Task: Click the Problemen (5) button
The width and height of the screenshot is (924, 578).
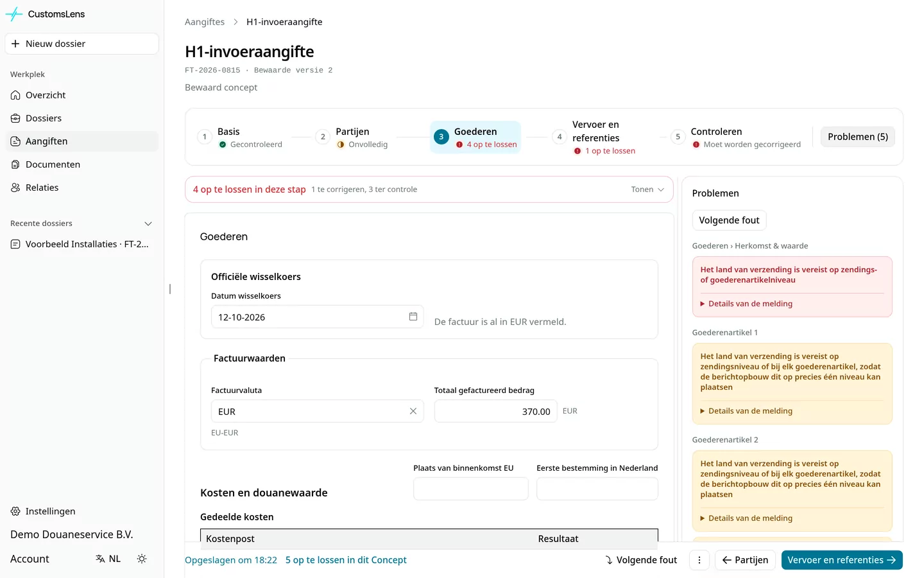Action: [858, 137]
